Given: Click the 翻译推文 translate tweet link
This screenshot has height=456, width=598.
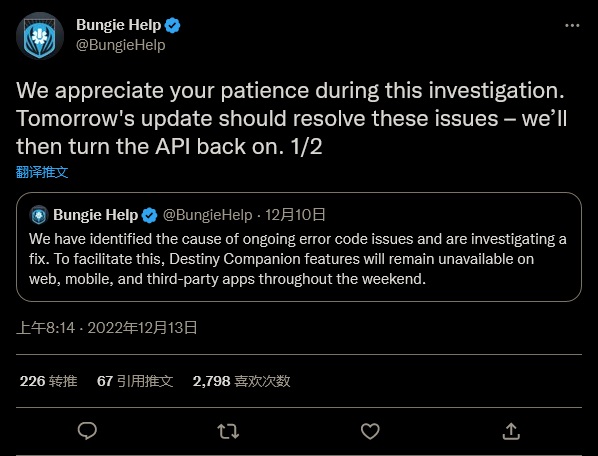Looking at the screenshot, I should [42, 172].
